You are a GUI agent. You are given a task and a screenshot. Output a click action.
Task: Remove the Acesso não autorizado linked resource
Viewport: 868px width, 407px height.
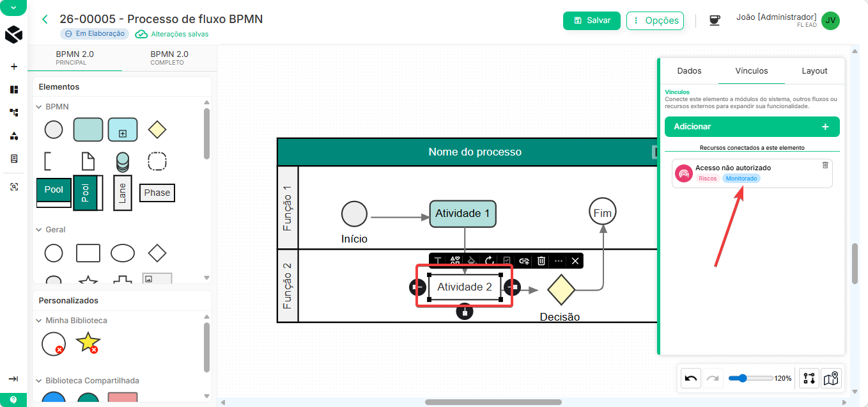click(825, 165)
